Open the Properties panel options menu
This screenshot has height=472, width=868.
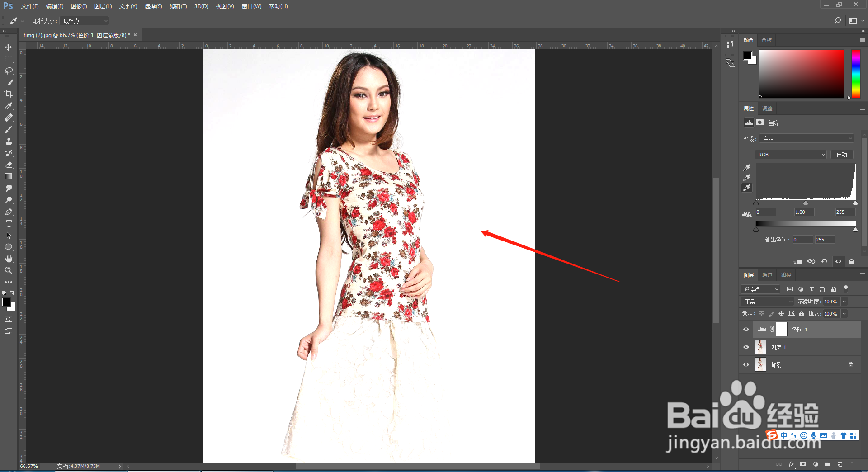coord(863,109)
